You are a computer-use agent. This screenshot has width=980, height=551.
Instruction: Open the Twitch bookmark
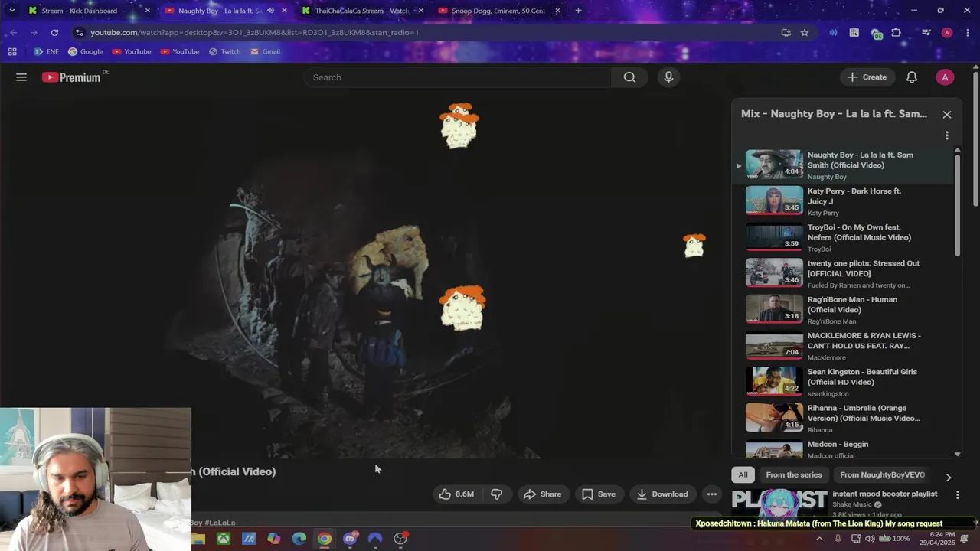coord(224,52)
